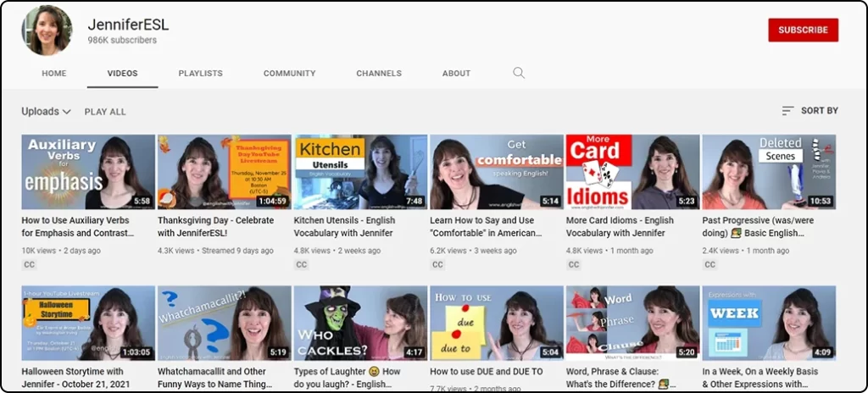This screenshot has height=393, width=868.
Task: Subscribe to JenniferESL with the red button
Action: click(804, 30)
